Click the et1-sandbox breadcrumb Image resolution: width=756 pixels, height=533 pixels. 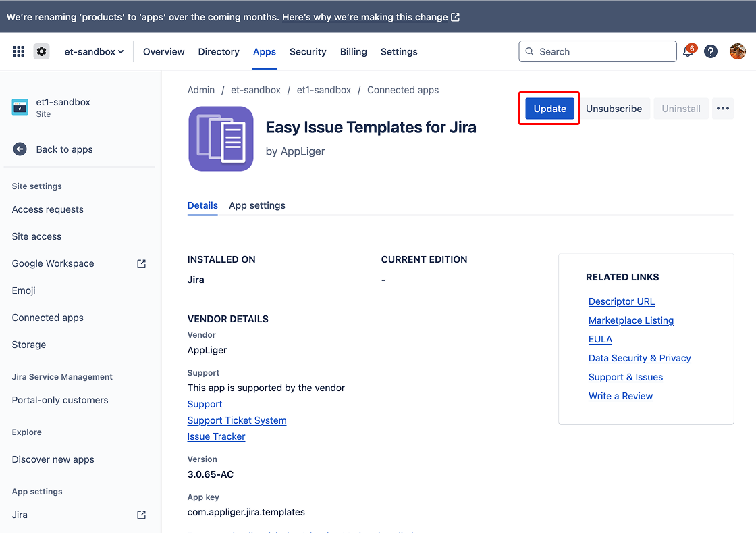coord(324,90)
